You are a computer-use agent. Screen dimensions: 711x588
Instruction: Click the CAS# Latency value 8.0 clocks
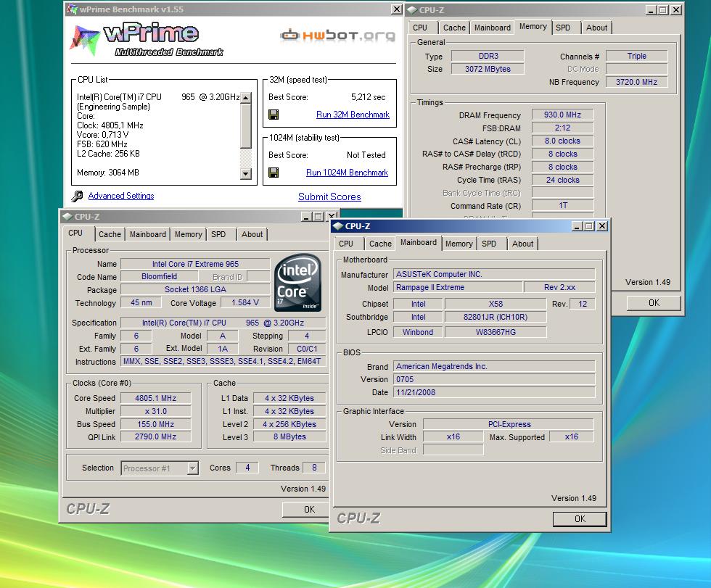[x=562, y=141]
